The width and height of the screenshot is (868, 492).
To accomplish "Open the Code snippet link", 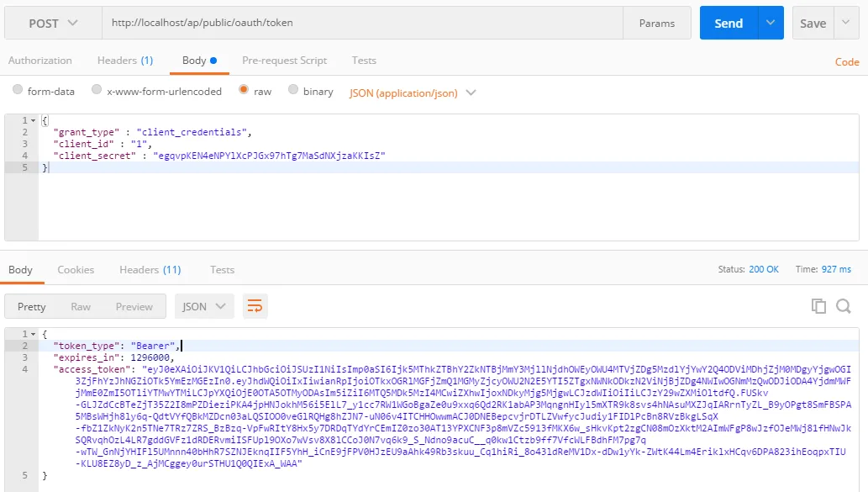I will coord(846,61).
